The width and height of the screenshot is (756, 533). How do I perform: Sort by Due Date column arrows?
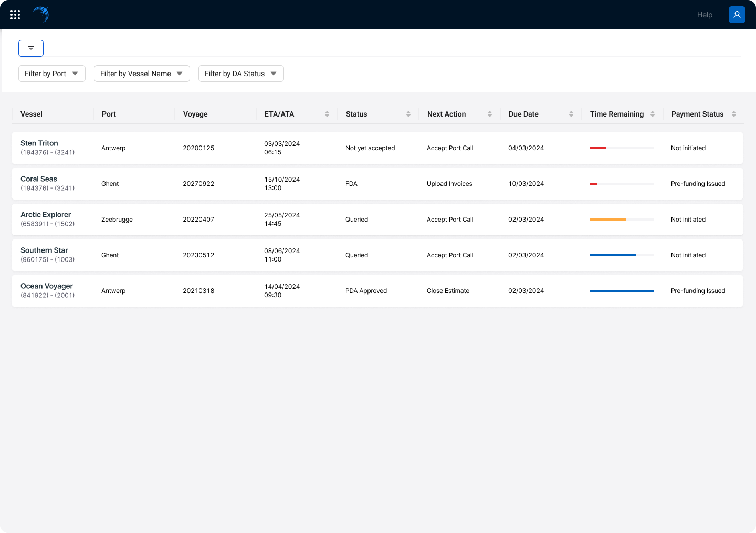point(571,114)
